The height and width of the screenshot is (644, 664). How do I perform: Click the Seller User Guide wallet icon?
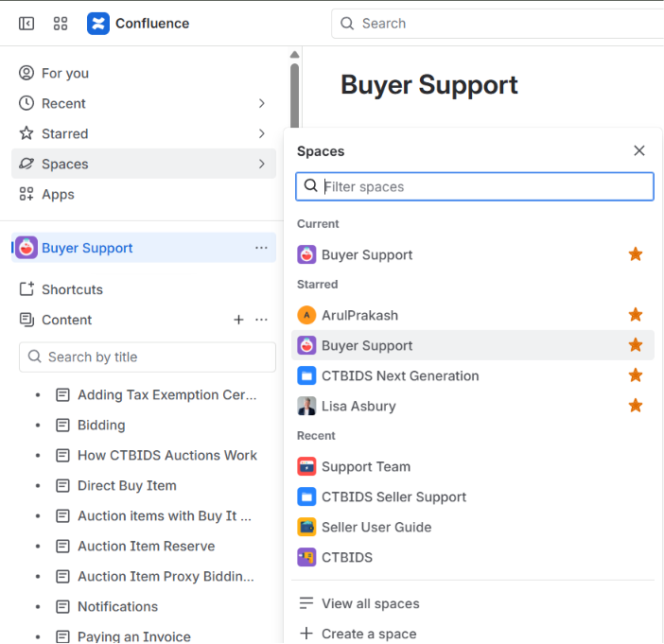(306, 527)
